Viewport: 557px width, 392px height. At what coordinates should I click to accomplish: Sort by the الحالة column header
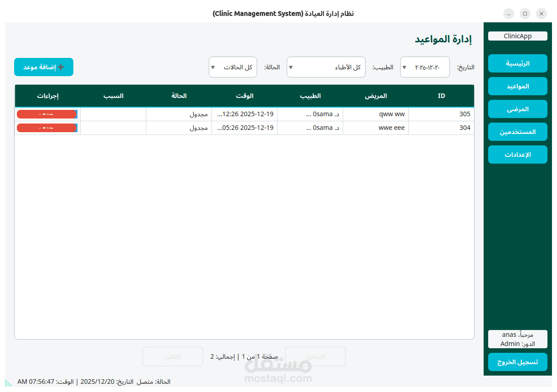coord(179,96)
